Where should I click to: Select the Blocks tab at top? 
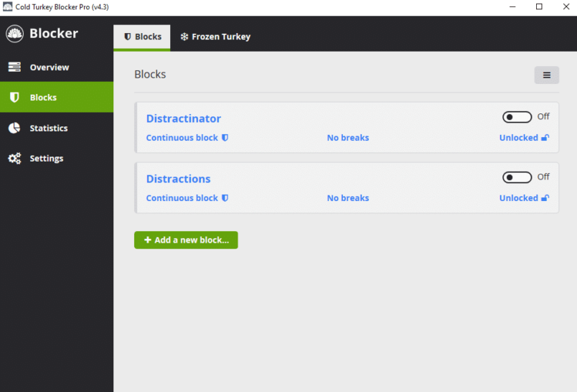pos(142,37)
